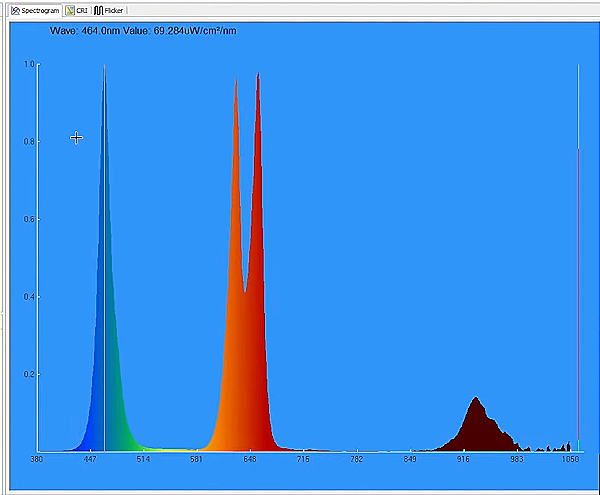The width and height of the screenshot is (600, 495).
Task: Click the Flicker tab's waveform icon
Action: pyautogui.click(x=98, y=10)
